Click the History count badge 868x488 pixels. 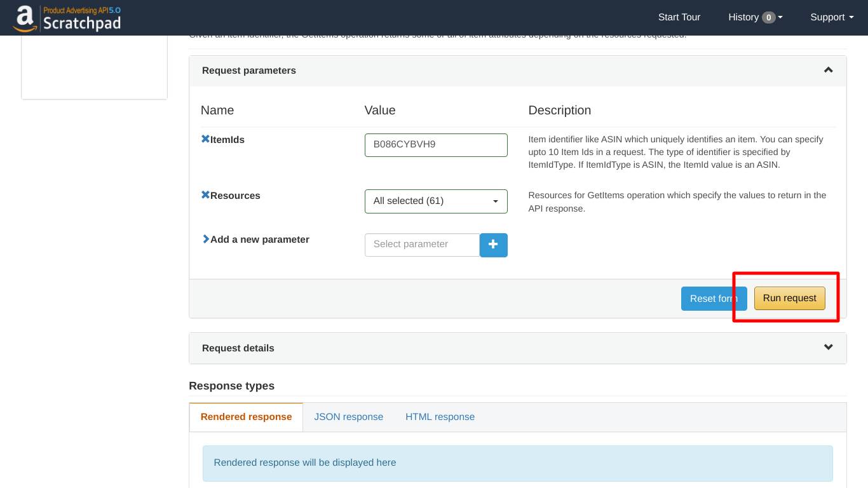tap(769, 18)
